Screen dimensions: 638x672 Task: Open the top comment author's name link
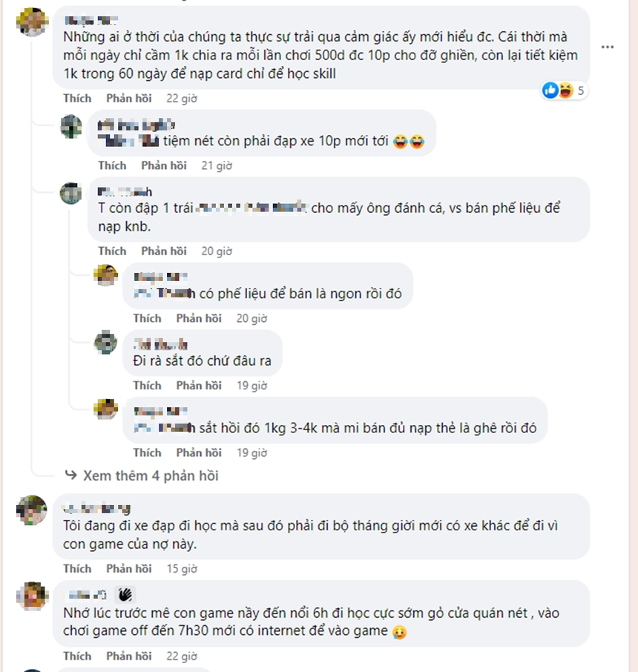pos(91,19)
